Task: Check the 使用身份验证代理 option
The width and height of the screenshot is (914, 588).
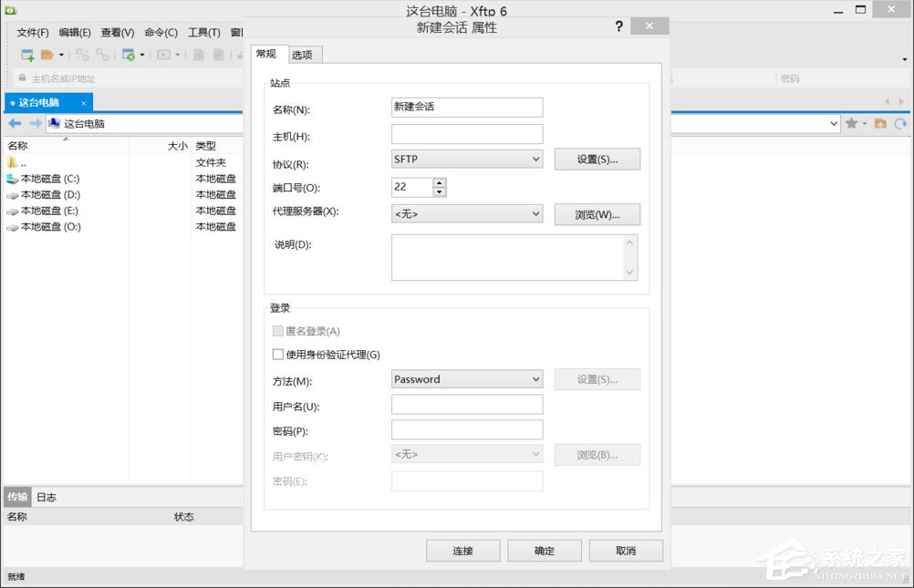Action: pos(277,355)
